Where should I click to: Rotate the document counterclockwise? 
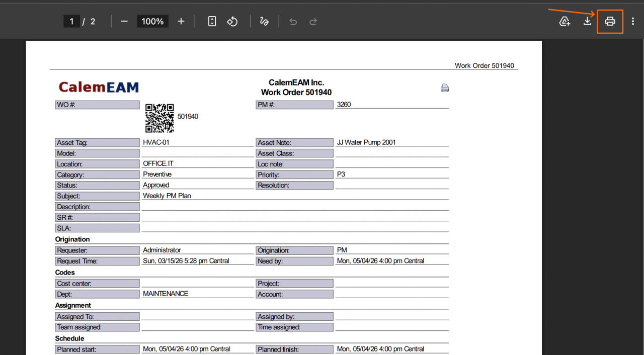232,21
